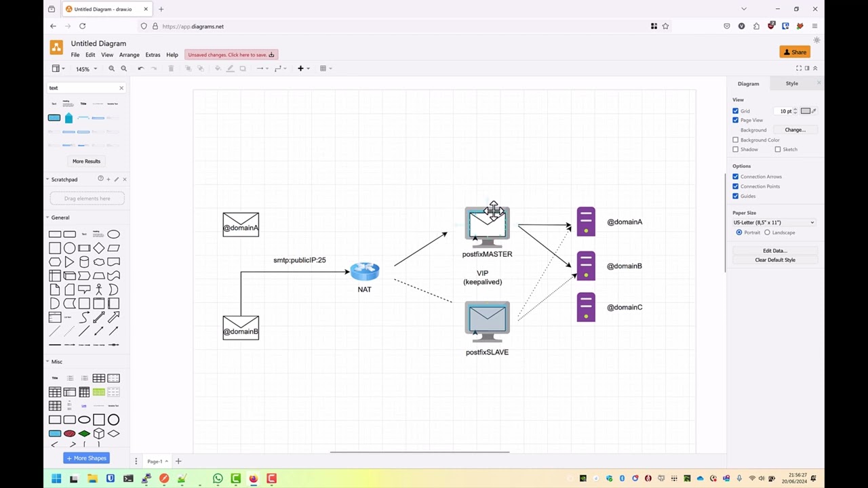Click the Zoom Out magnifier icon

(123, 68)
